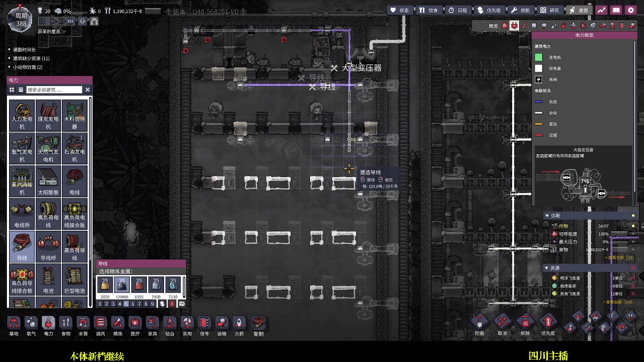The width and height of the screenshot is (644, 362).
Task: Select the 高负荷导线接合板 conductive joint plate
Action: pos(22,279)
